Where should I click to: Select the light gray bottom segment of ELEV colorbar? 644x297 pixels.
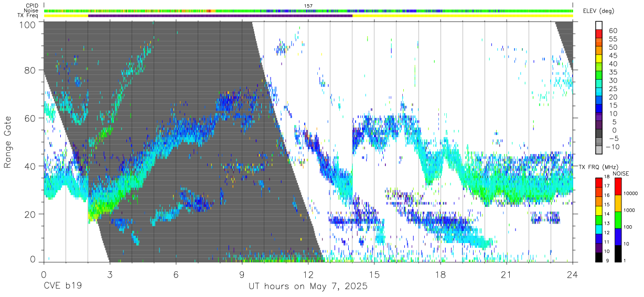point(598,150)
